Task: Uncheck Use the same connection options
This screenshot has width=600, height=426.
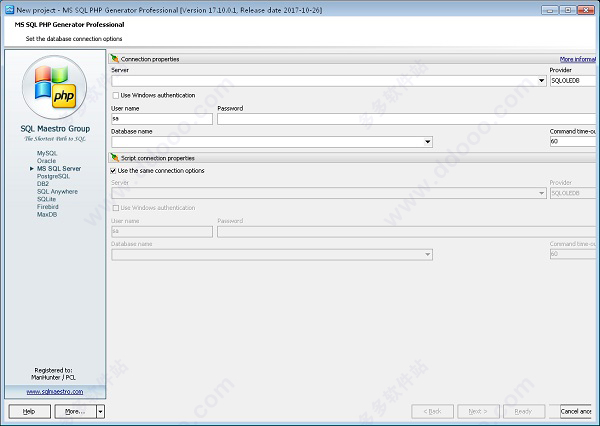Action: click(113, 171)
